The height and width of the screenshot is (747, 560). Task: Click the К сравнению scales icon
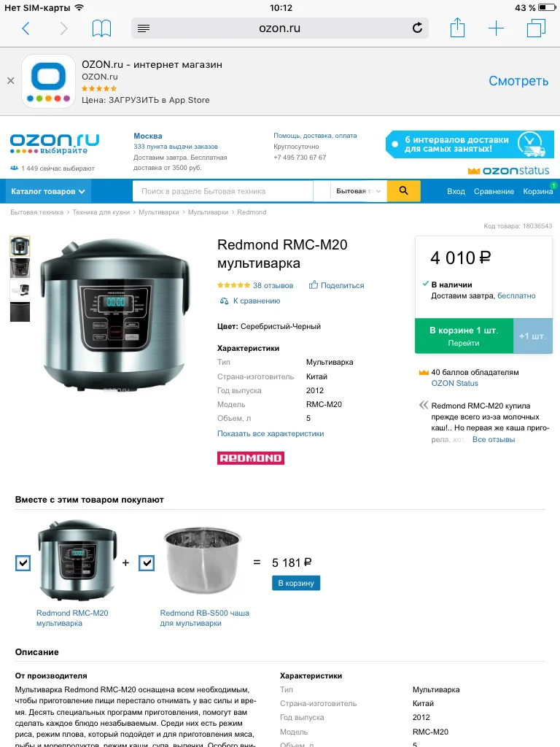224,301
